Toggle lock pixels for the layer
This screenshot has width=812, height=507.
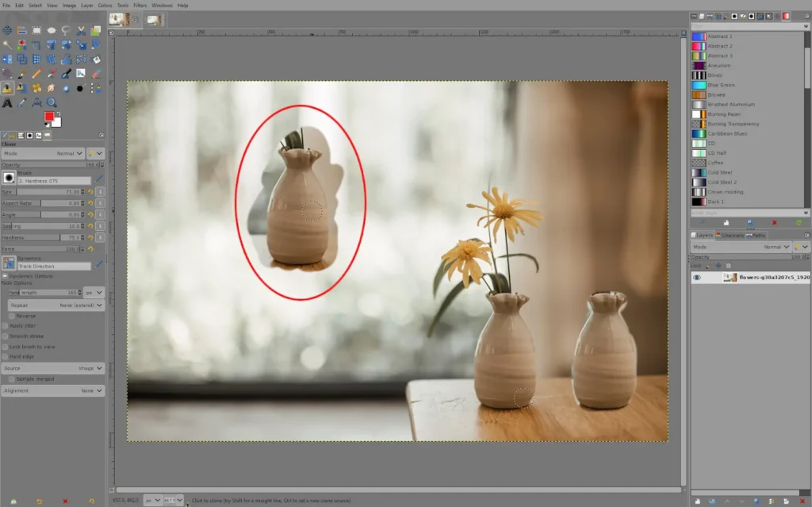(708, 266)
